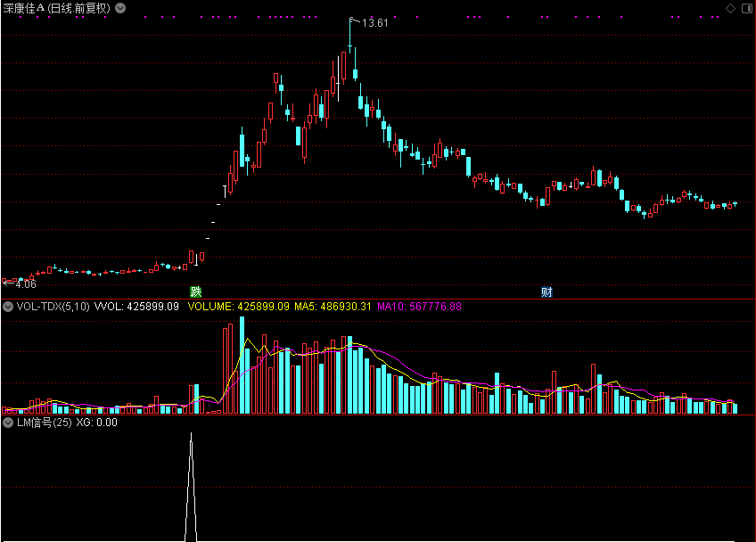Open the dropdown beside 深康佳A title
This screenshot has height=542, width=756.
click(x=120, y=8)
